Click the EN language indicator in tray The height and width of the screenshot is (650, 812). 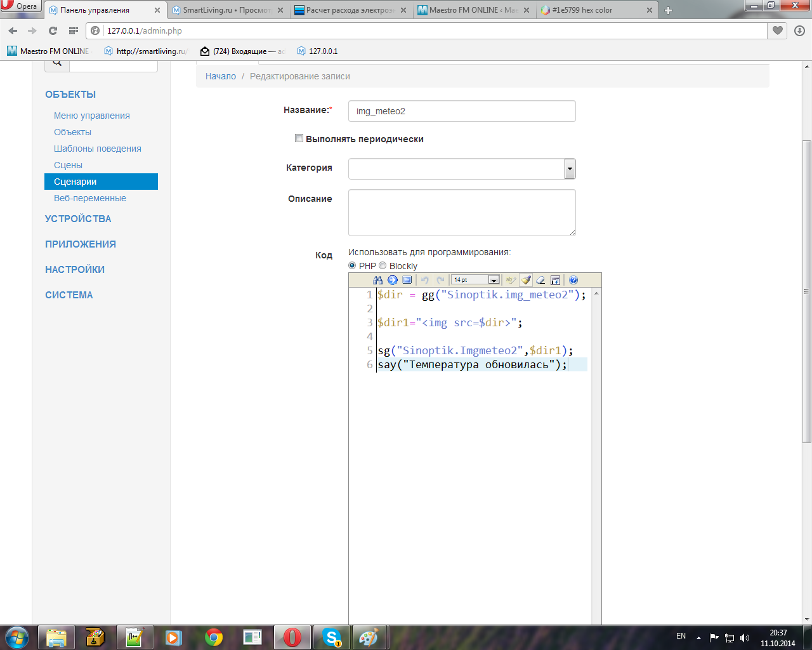coord(681,636)
